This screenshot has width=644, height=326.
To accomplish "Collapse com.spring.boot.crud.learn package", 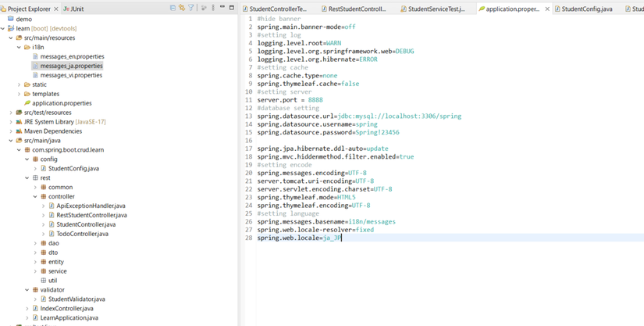I will coord(19,150).
